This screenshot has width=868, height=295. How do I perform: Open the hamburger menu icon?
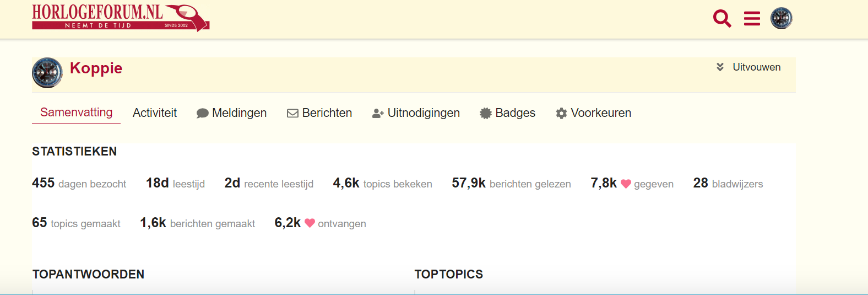click(752, 19)
